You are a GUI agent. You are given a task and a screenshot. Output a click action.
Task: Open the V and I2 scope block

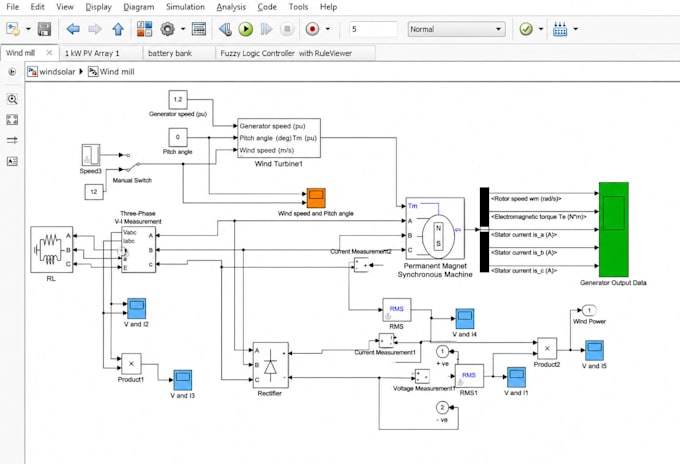136,308
